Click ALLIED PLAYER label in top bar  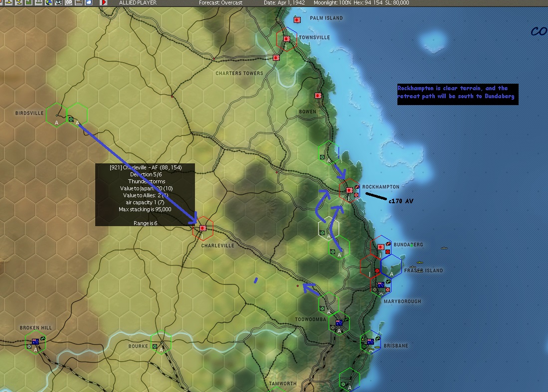point(138,2)
